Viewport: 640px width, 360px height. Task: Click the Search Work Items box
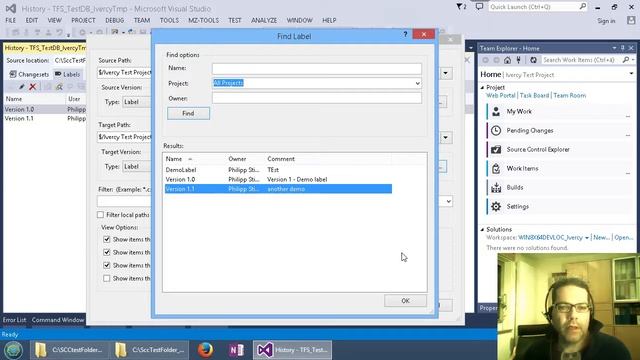579,60
